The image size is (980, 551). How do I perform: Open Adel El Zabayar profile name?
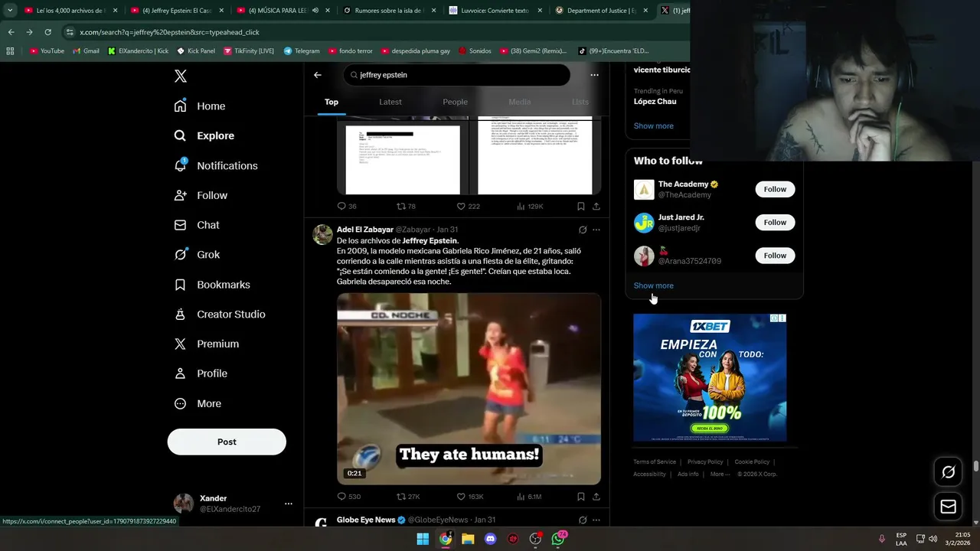pos(365,230)
